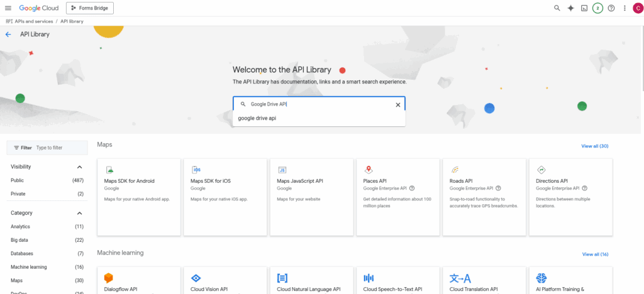This screenshot has width=644, height=294.
Task: Click the Roads API icon
Action: (455, 170)
